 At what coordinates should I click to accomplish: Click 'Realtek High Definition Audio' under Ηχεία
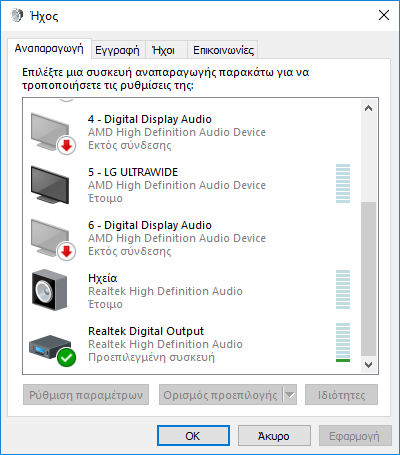[165, 291]
